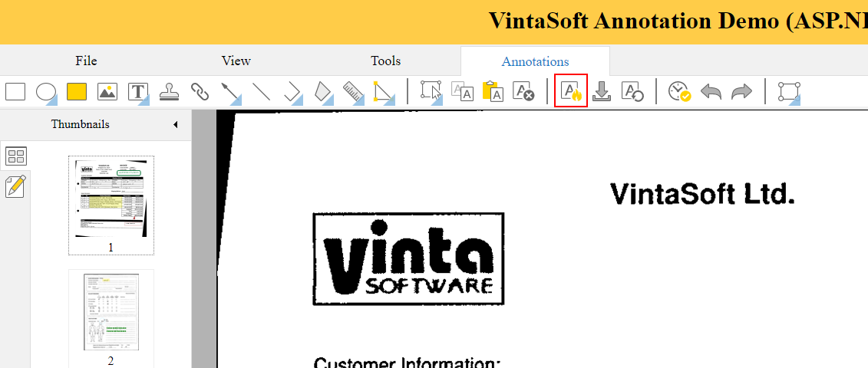The height and width of the screenshot is (368, 868).
Task: Select the Ellipse annotation tool
Action: click(47, 91)
